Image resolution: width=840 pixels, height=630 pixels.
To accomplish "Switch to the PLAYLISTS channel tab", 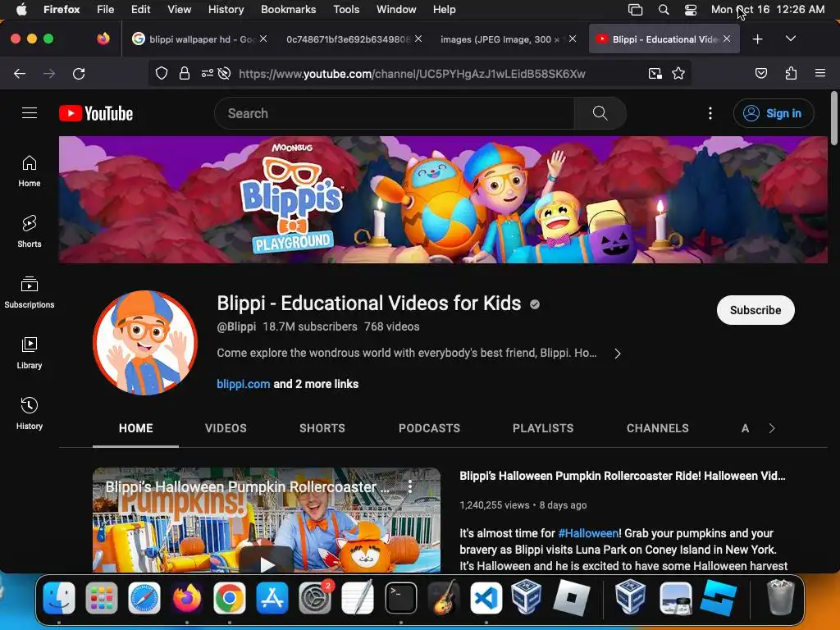I will pyautogui.click(x=543, y=428).
